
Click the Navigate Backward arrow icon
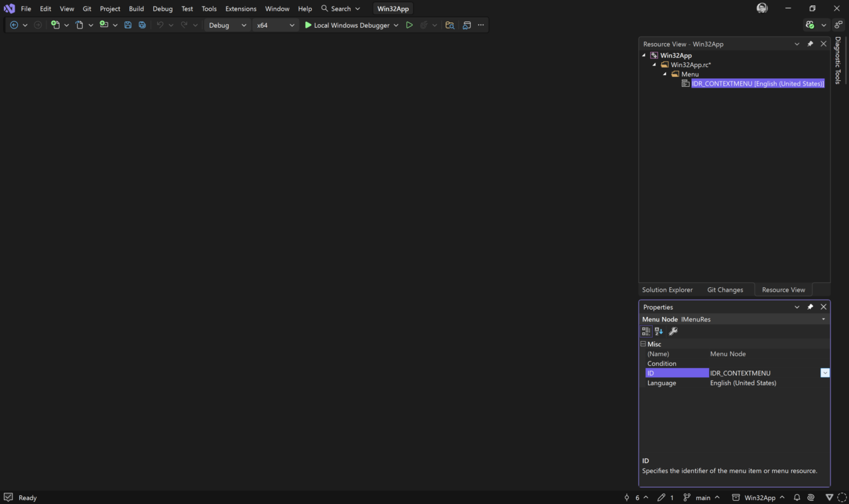click(14, 25)
